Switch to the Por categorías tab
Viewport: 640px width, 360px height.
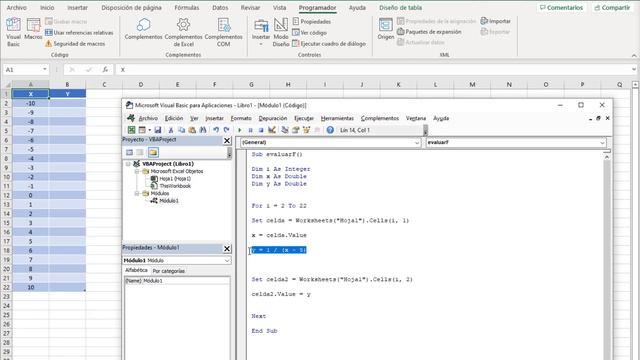point(169,271)
